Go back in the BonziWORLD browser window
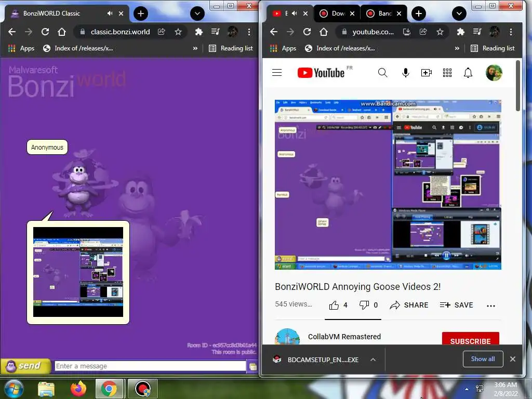The width and height of the screenshot is (532, 399). (x=12, y=32)
